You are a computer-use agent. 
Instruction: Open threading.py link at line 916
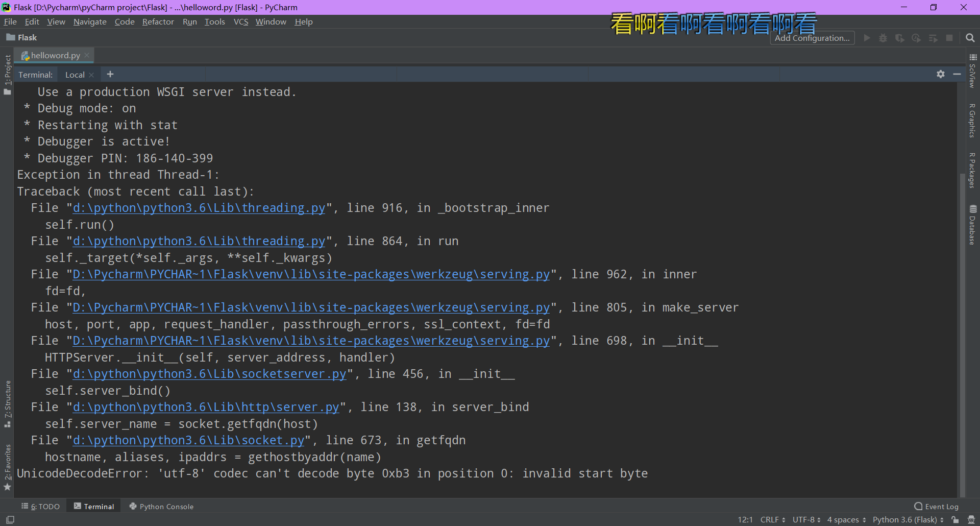(199, 208)
